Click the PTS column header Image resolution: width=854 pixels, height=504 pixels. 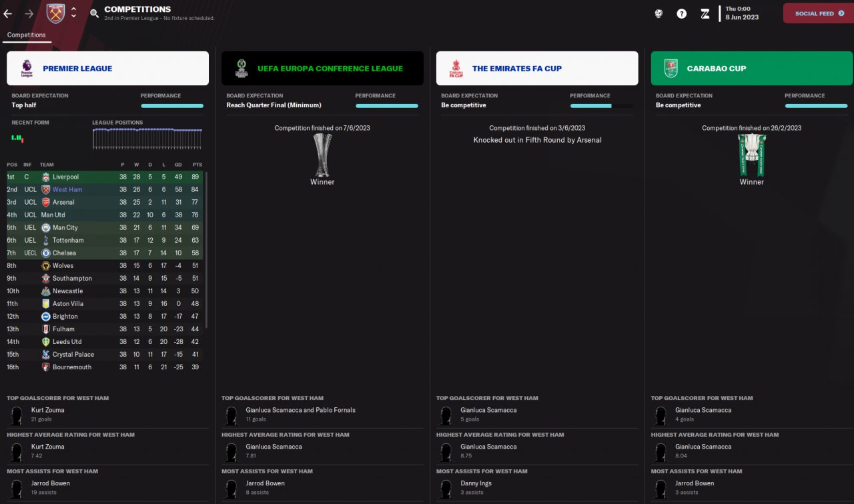click(x=197, y=165)
